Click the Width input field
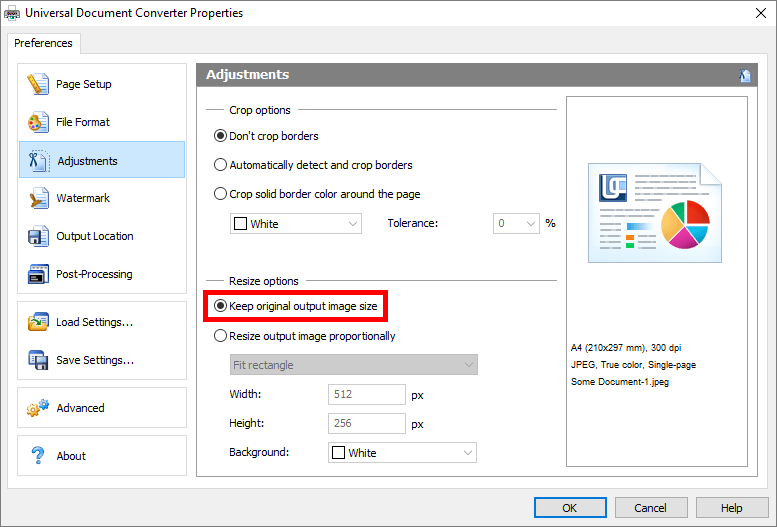The image size is (777, 527). point(366,395)
